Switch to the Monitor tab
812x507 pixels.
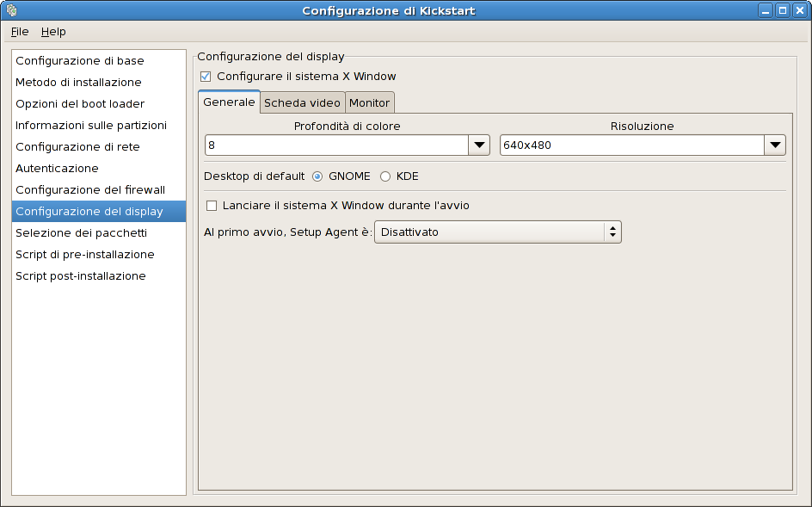[370, 103]
